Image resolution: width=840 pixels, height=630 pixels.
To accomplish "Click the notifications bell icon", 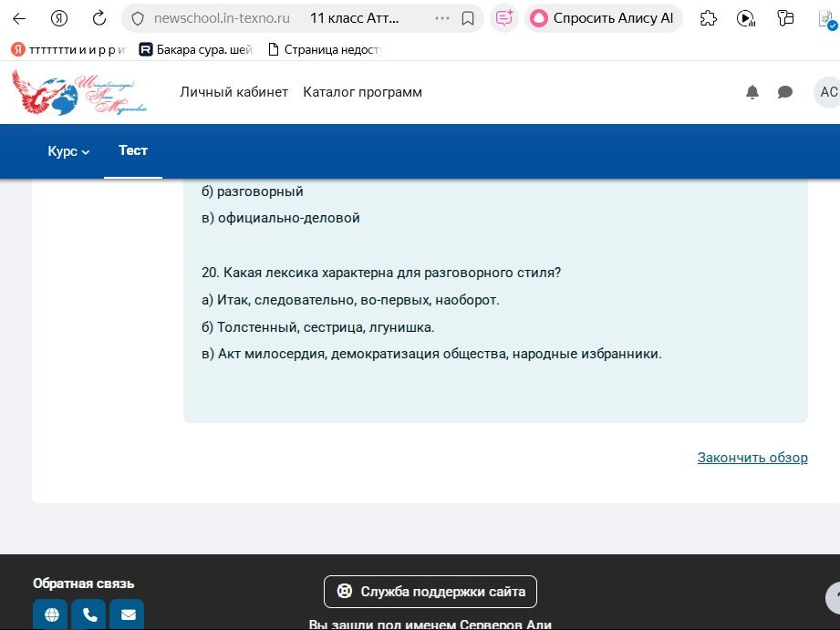I will tap(752, 92).
